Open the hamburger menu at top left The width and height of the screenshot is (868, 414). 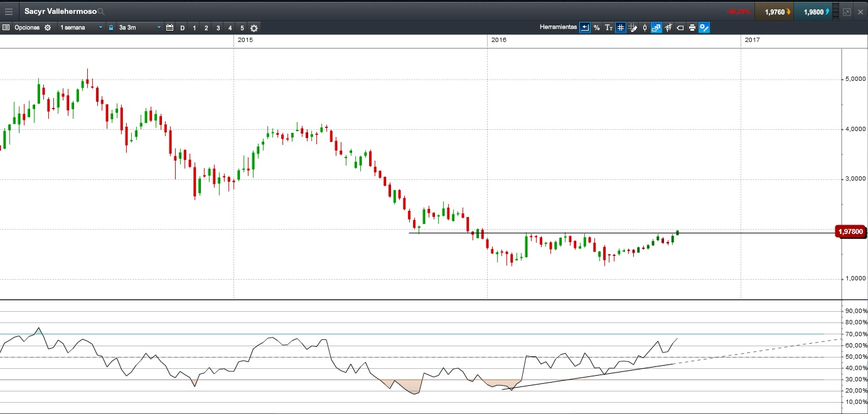pos(9,11)
